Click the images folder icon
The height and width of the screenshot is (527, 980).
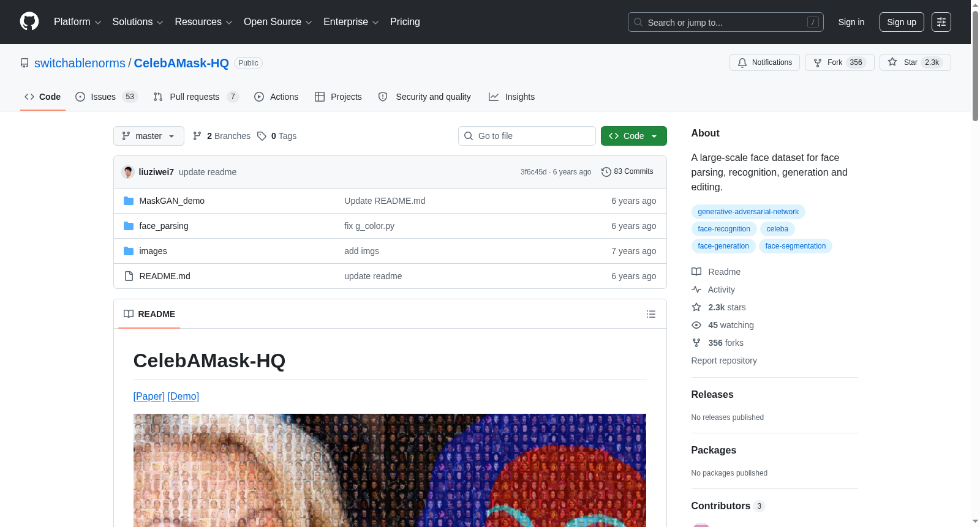tap(129, 251)
